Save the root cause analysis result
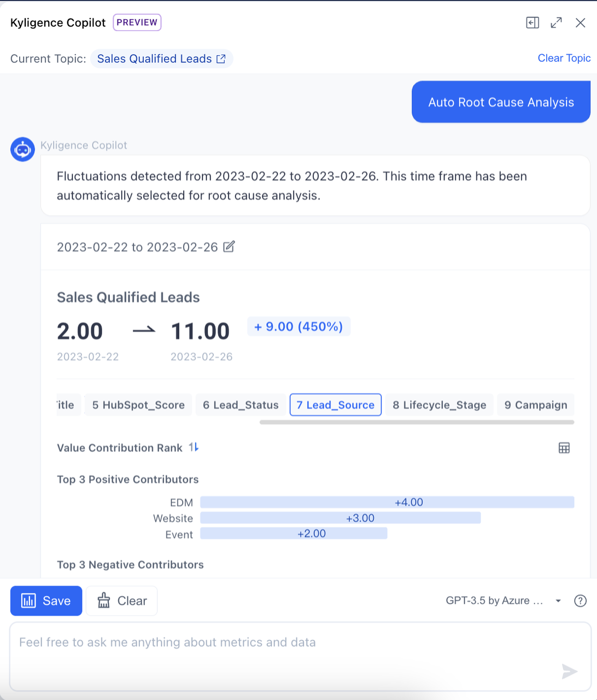Viewport: 597px width, 700px height. [x=46, y=600]
